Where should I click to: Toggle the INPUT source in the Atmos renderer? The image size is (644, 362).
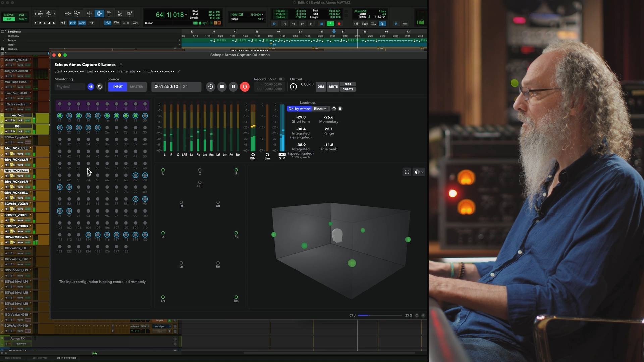[118, 86]
